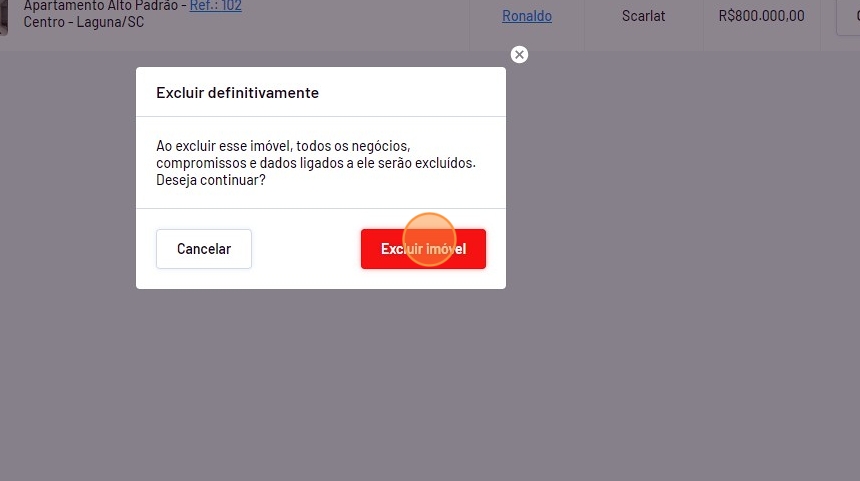
Task: Click the Excluir definitivamente dialog title
Action: tap(237, 93)
